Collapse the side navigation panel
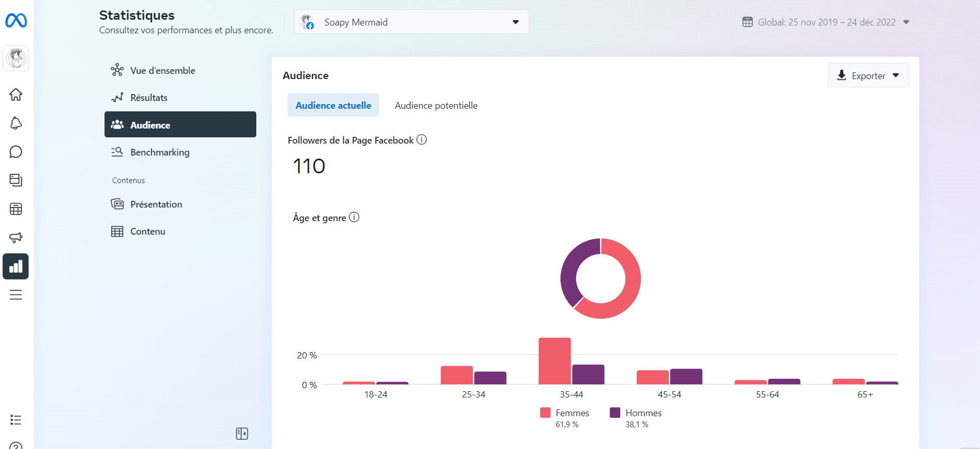 (242, 433)
